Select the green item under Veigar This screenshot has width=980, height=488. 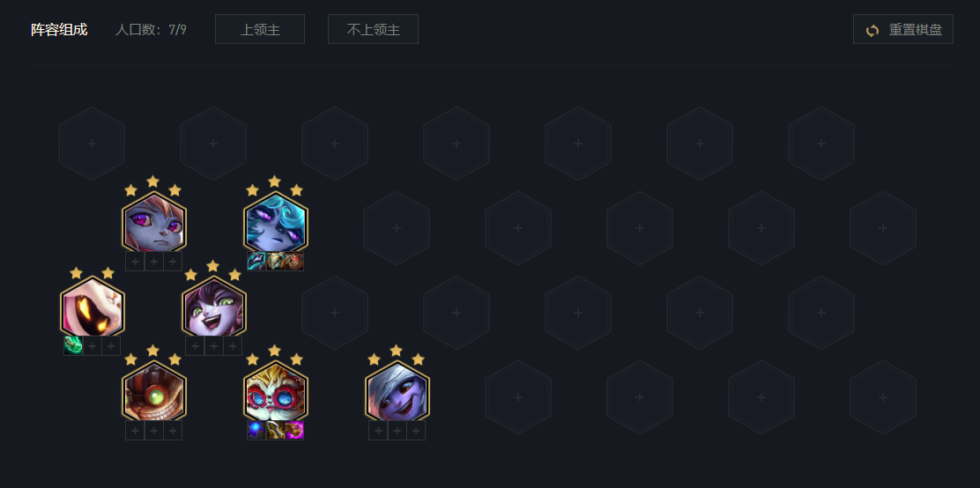73,345
